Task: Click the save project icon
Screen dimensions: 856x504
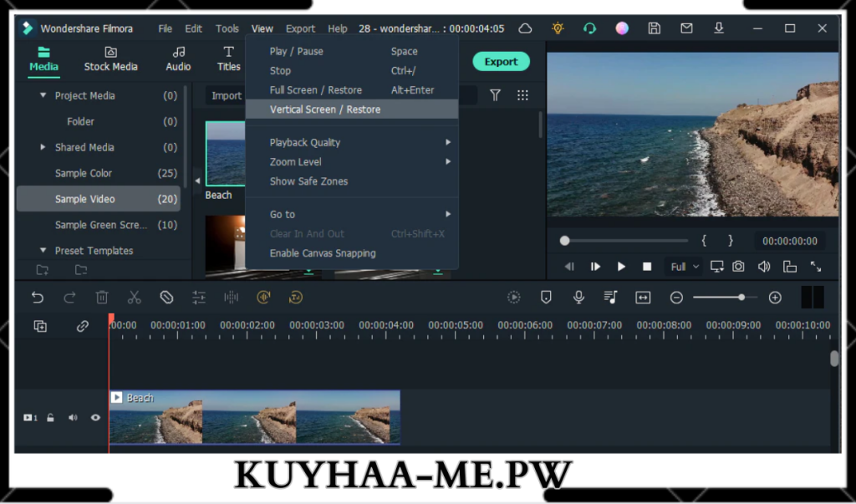Action: click(x=654, y=28)
